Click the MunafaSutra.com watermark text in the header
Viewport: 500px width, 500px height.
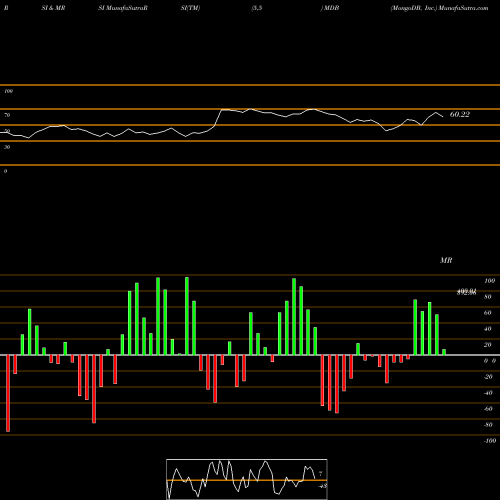464,8
